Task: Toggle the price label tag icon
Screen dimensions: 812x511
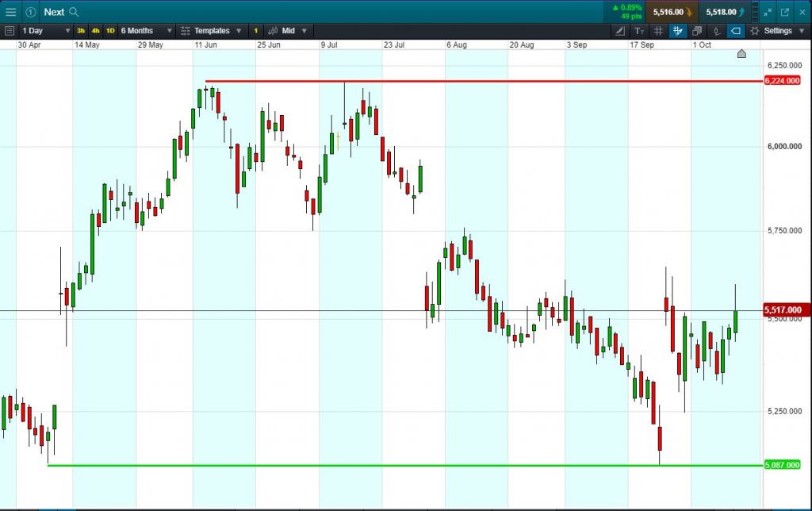Action: 735,31
